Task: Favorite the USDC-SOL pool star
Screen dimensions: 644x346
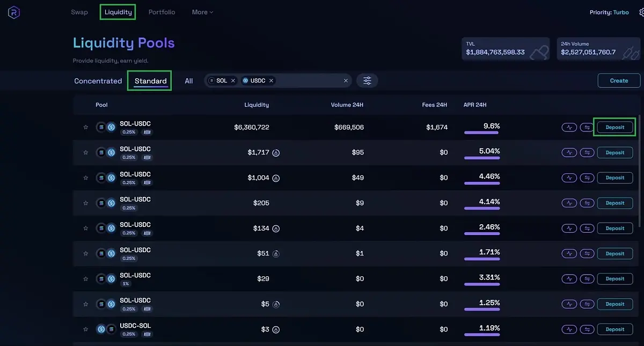Action: 85,329
